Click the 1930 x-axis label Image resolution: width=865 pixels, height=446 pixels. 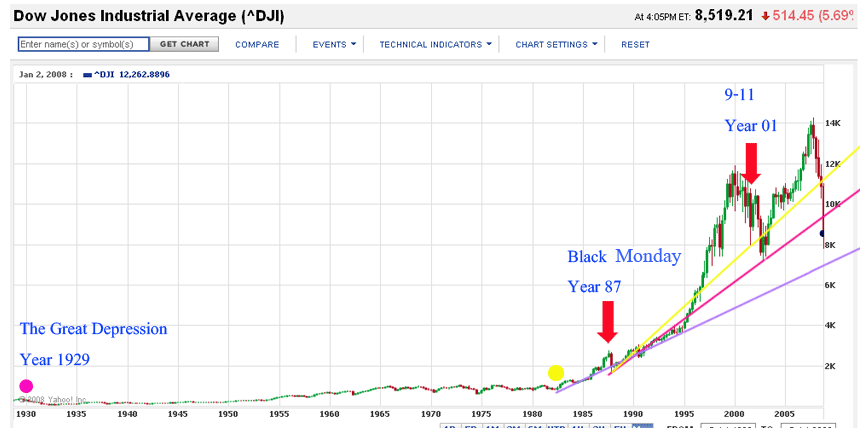tap(25, 414)
